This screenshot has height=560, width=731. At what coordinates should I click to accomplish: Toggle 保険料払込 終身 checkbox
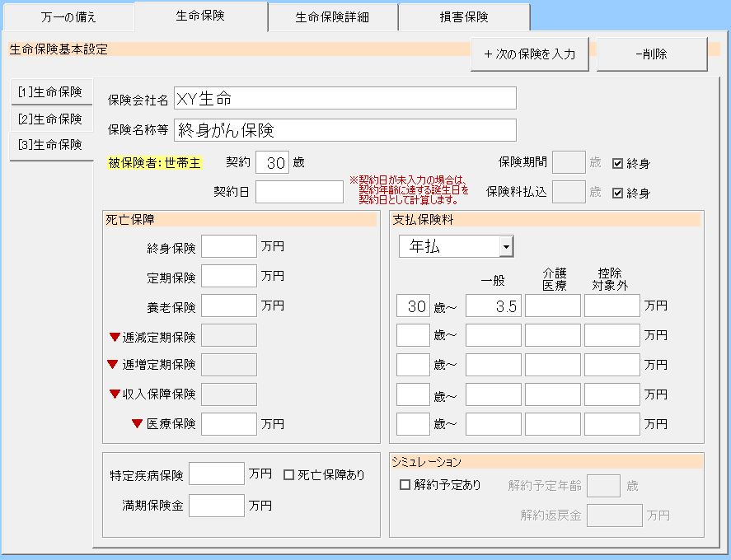click(x=617, y=193)
